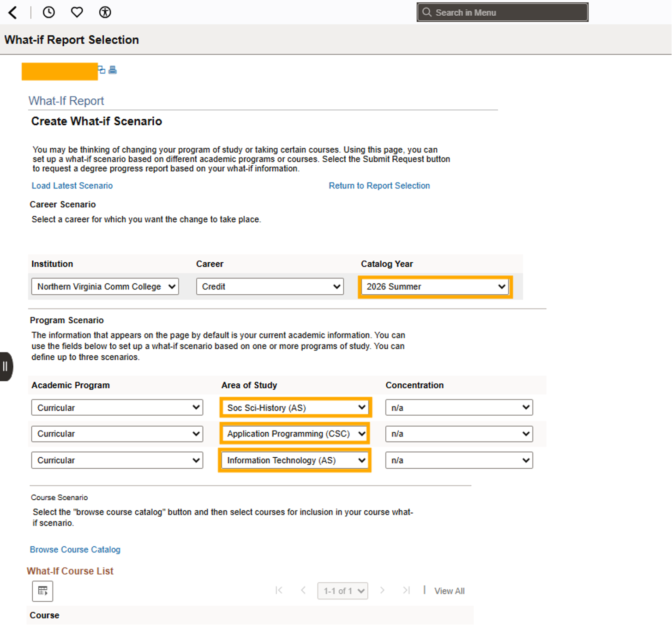672x630 pixels.
Task: Open the Catalog Year dropdown 2026 Summer
Action: point(435,287)
